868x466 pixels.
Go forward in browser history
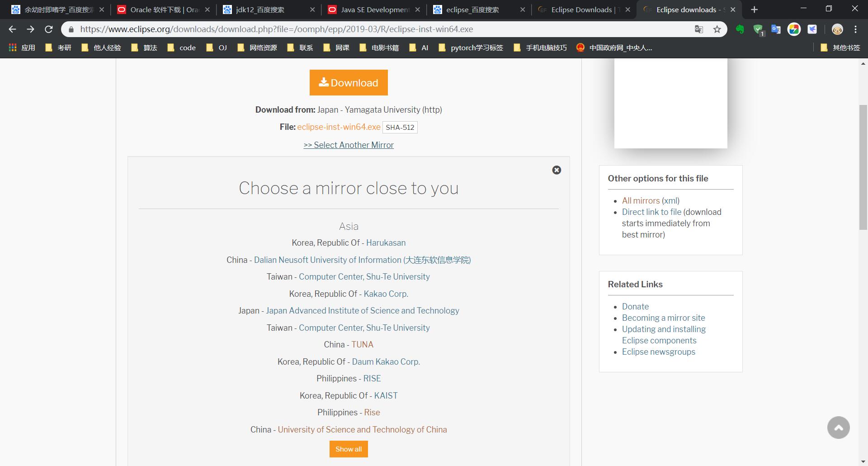pos(30,29)
